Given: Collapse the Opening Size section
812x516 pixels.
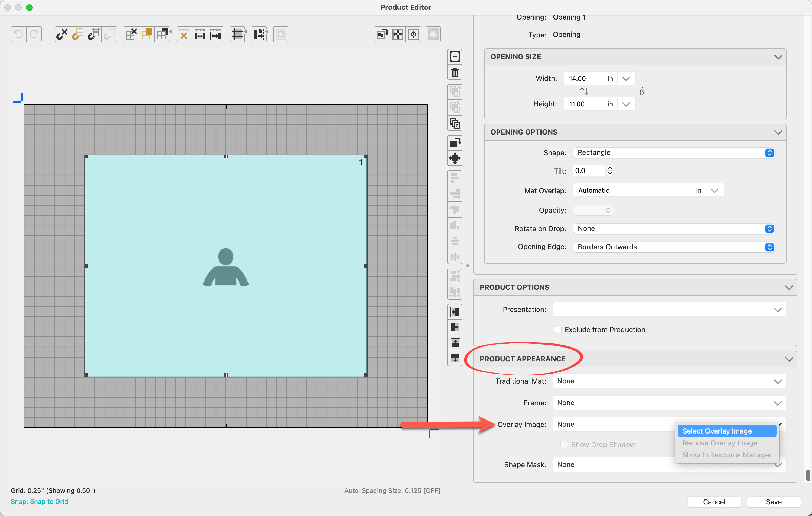Looking at the screenshot, I should [778, 57].
